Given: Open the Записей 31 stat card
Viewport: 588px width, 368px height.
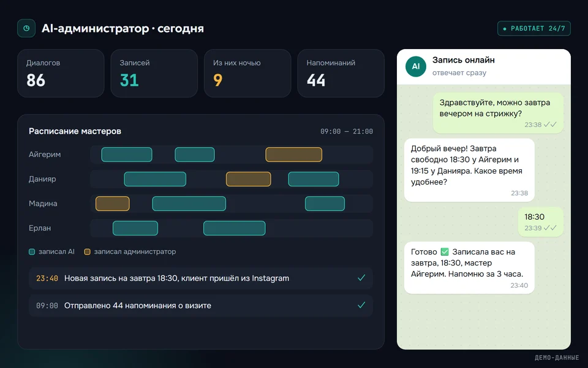Looking at the screenshot, I should click(154, 73).
